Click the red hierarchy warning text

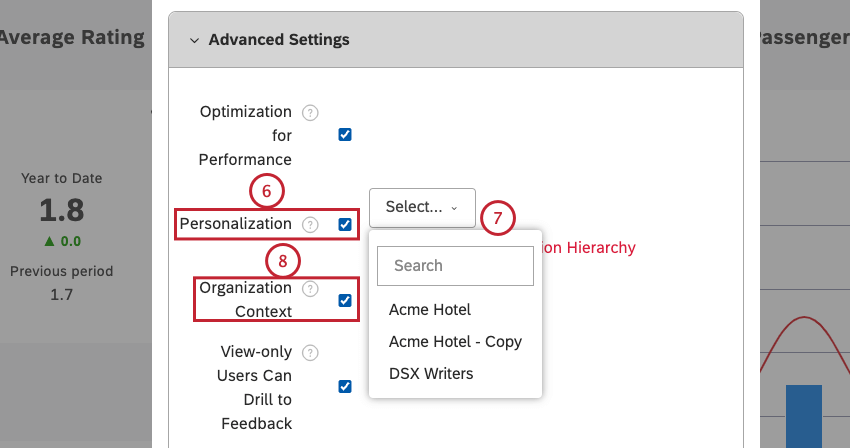pyautogui.click(x=589, y=248)
